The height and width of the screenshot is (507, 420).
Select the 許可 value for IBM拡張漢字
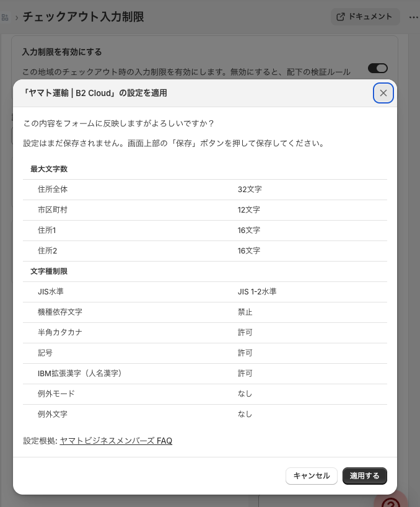pyautogui.click(x=245, y=373)
